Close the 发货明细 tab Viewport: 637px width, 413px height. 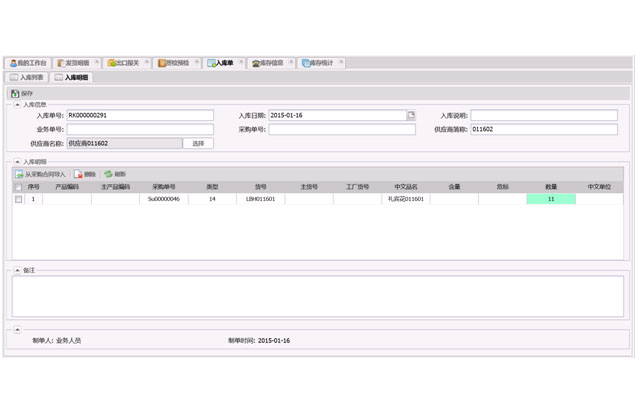coord(97,62)
